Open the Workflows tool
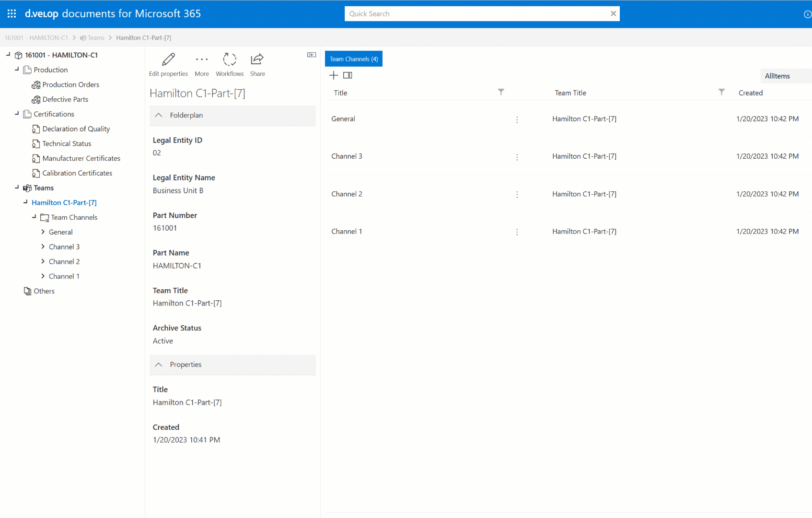Screen dimensions: 812x518 coord(230,59)
